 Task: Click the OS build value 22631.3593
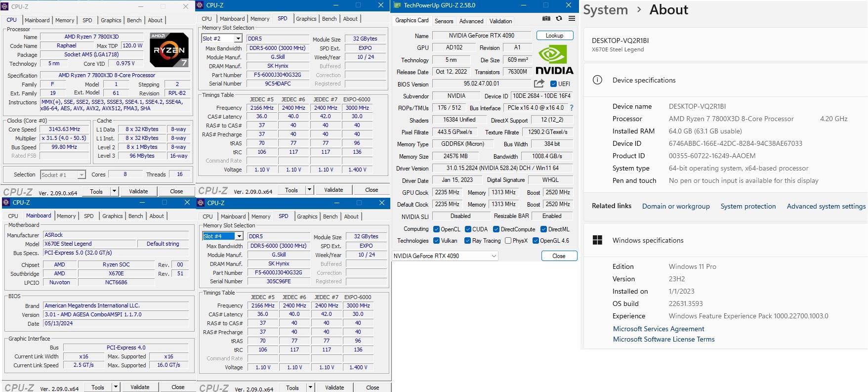(x=686, y=304)
